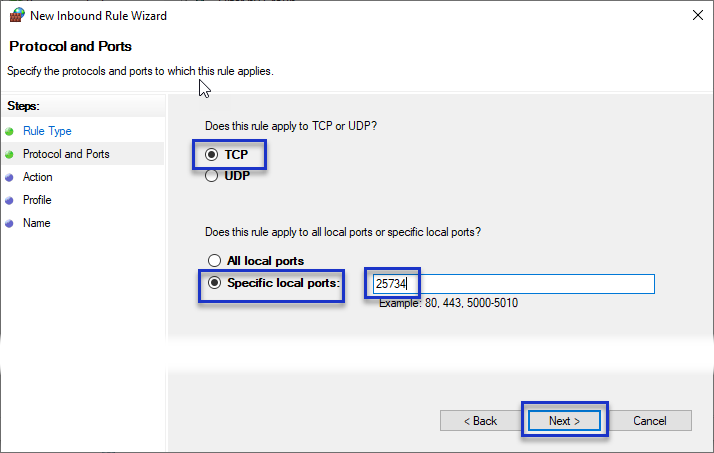Click the blue bullet beside Name step
714x453 pixels.
[x=9, y=223]
